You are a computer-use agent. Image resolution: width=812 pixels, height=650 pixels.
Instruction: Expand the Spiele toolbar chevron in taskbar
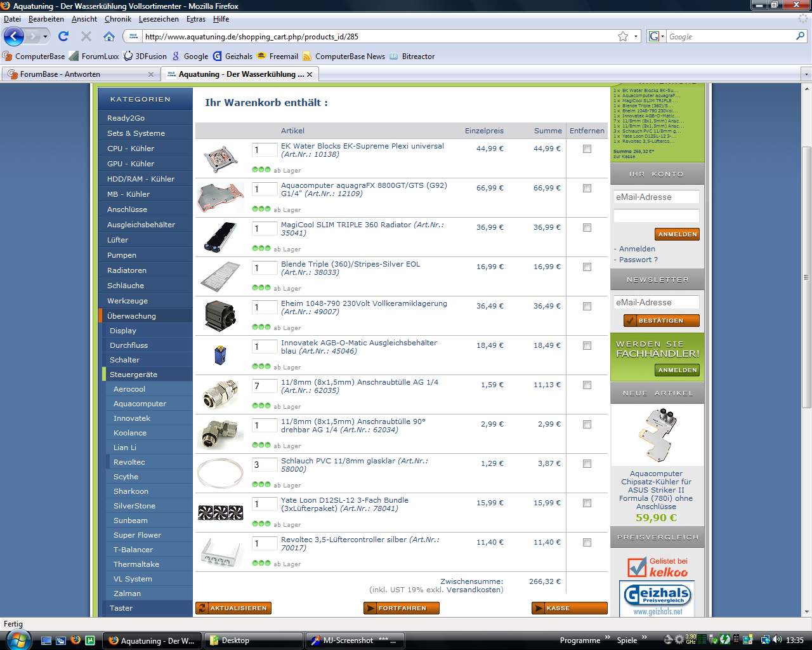[645, 637]
